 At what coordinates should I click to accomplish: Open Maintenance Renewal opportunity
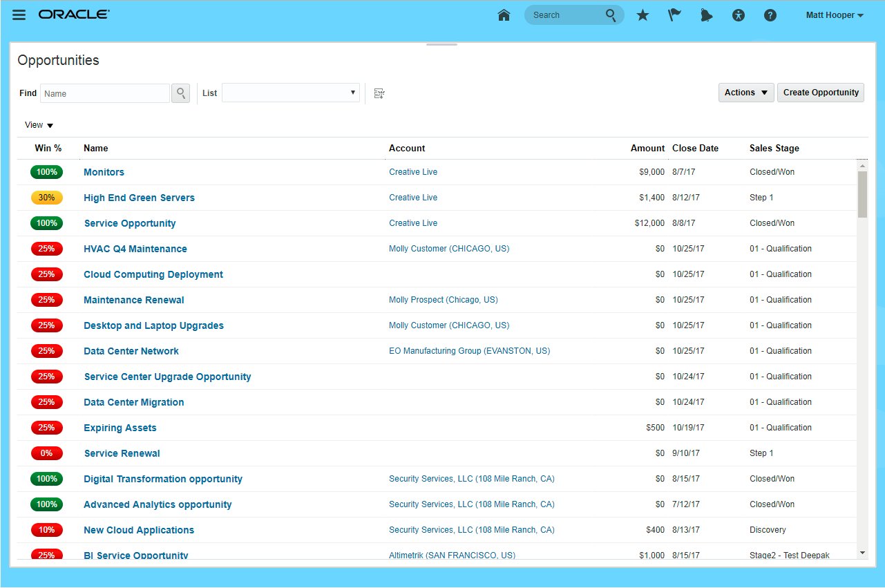tap(134, 300)
